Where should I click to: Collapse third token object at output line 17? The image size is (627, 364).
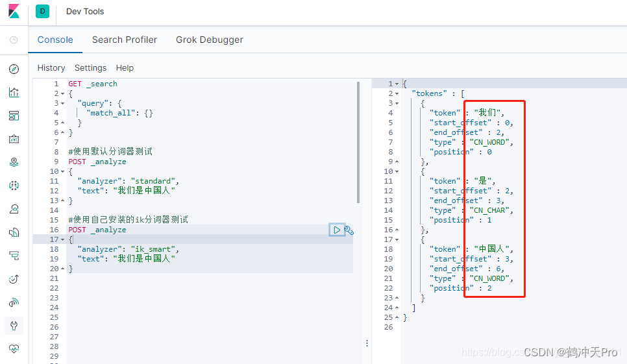point(397,239)
